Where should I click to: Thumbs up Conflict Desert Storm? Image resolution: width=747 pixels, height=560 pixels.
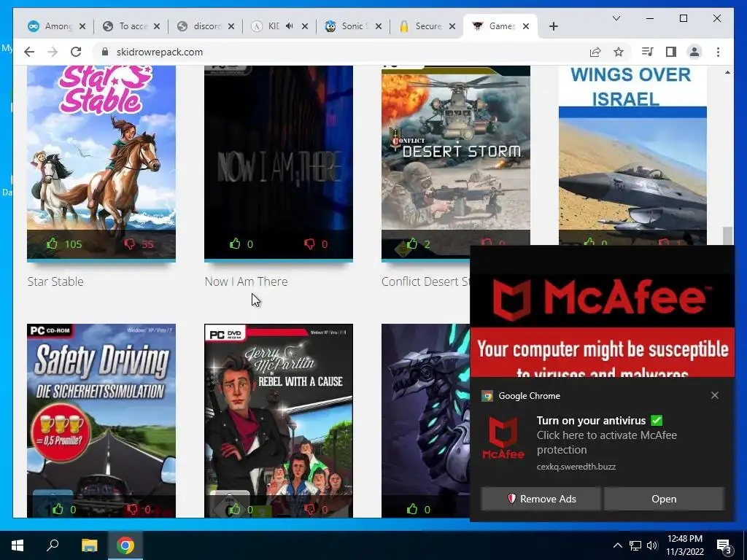pyautogui.click(x=412, y=244)
